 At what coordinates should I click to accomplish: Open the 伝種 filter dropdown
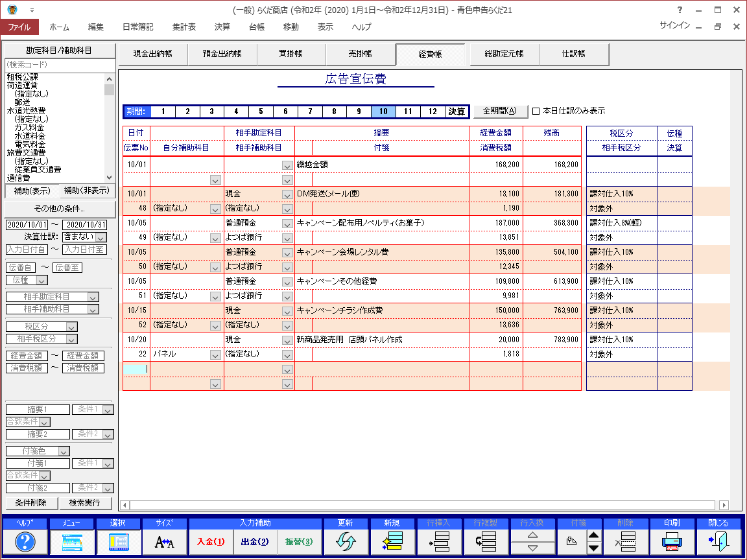[x=42, y=281]
